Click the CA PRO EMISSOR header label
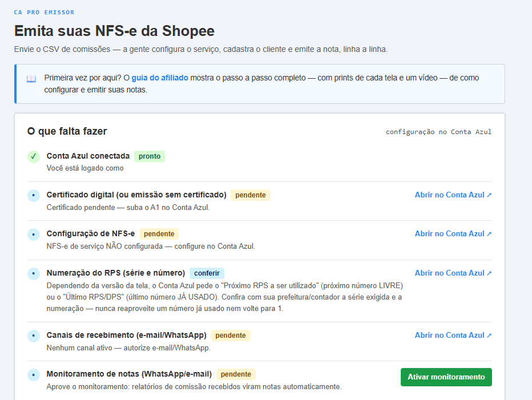The image size is (532, 400). [44, 12]
